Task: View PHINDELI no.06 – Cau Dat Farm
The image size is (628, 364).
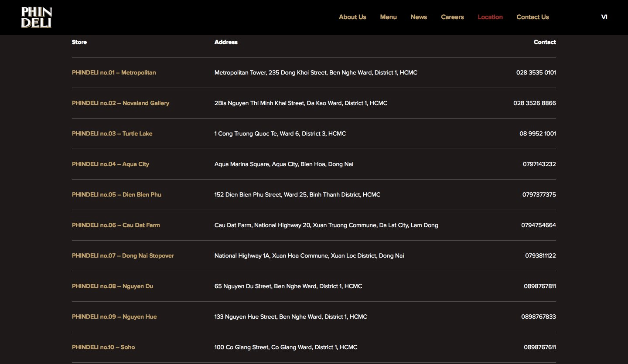Action: (116, 225)
